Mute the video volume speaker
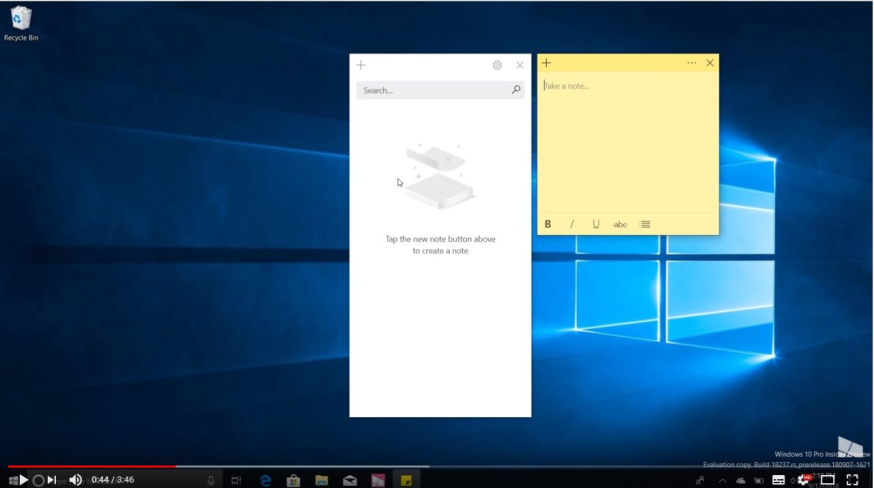Image resolution: width=874 pixels, height=488 pixels. coord(75,480)
